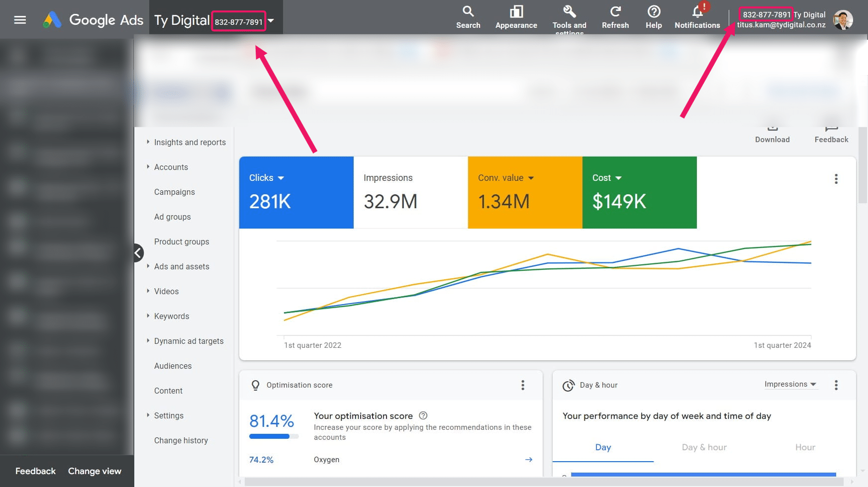The height and width of the screenshot is (487, 868).
Task: Open the Search icon in top bar
Action: point(468,11)
